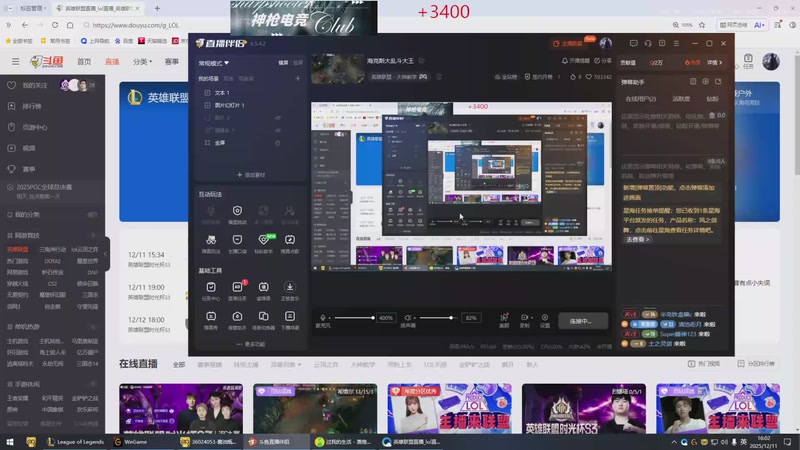The image size is (800, 450).
Task: Open WeGame from the taskbar
Action: 131,442
